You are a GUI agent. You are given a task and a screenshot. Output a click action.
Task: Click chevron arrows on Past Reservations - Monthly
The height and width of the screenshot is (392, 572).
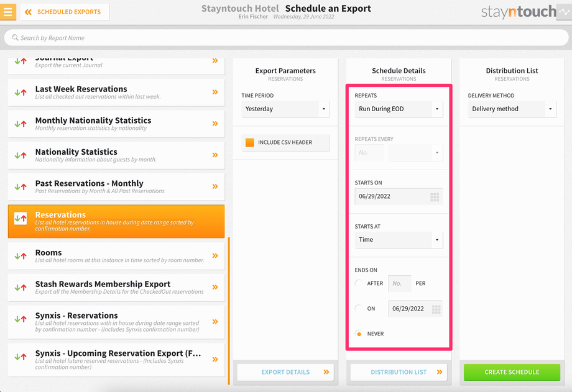click(215, 187)
